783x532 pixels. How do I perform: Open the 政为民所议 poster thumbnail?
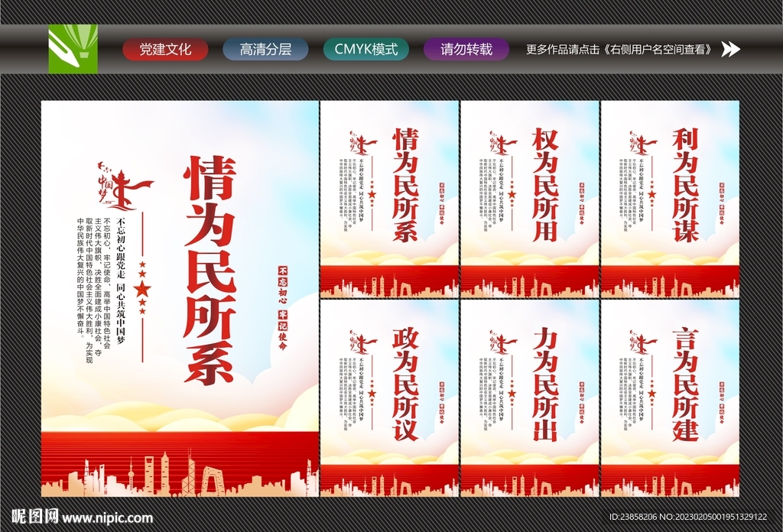coord(389,398)
